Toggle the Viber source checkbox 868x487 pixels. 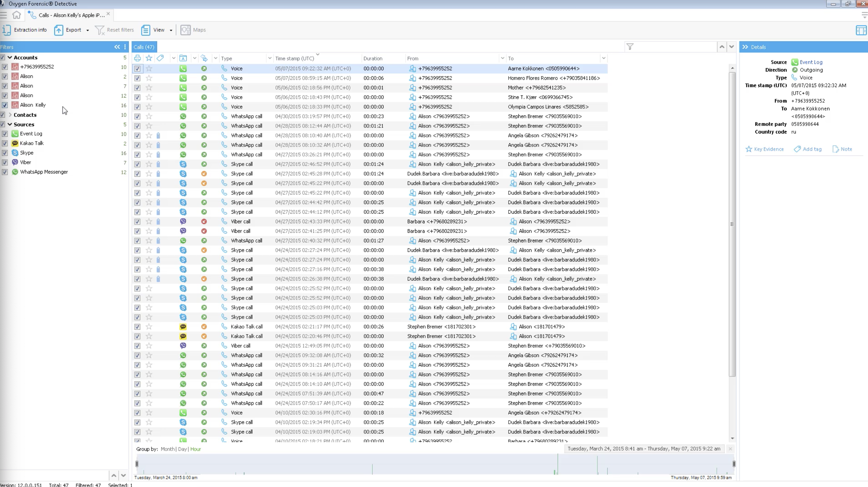pos(5,162)
